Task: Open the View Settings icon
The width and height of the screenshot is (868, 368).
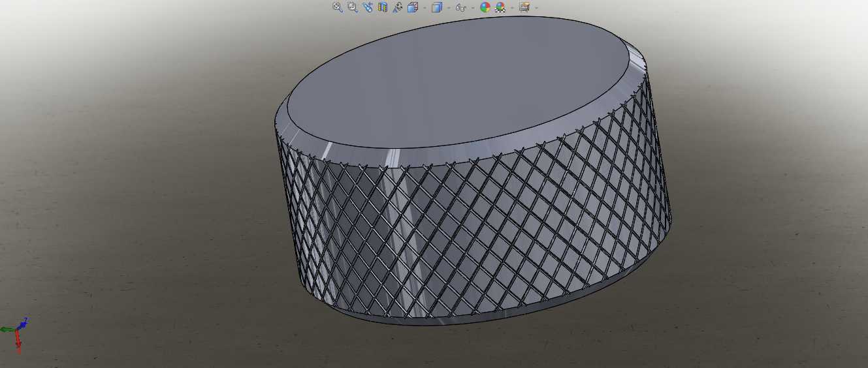Action: point(524,7)
